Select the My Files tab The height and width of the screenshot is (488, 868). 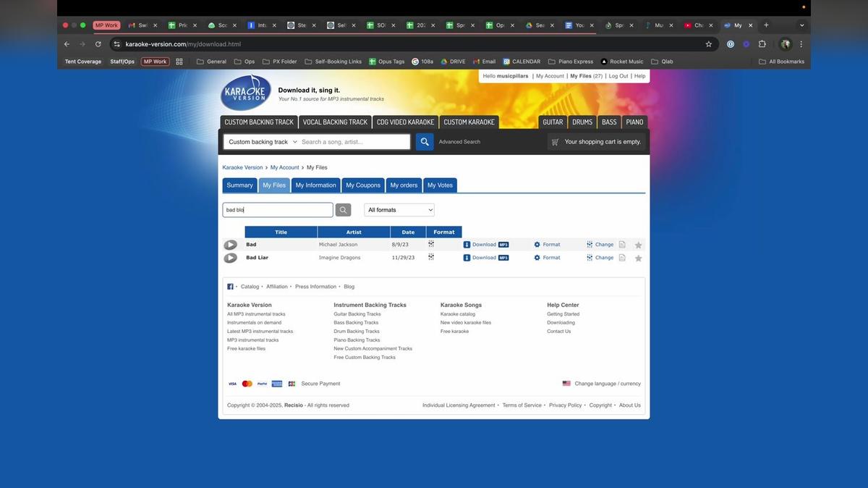pyautogui.click(x=274, y=185)
